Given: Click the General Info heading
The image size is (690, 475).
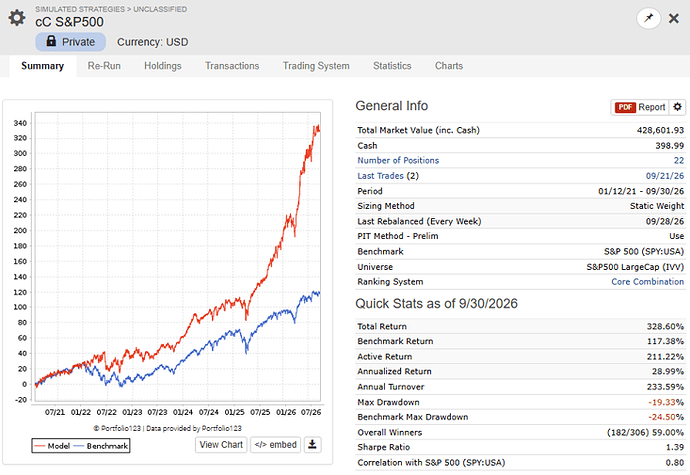Looking at the screenshot, I should (x=392, y=106).
